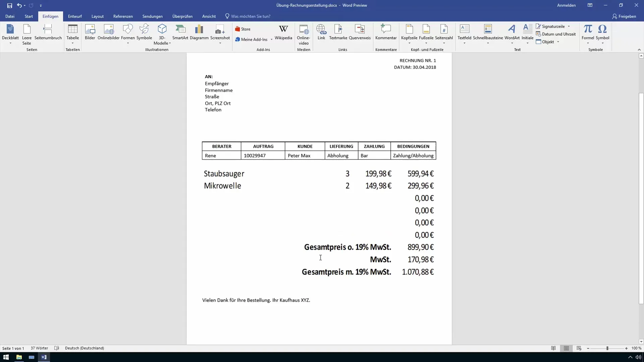This screenshot has width=644, height=362.
Task: Insert a Formel equation
Action: pyautogui.click(x=588, y=35)
